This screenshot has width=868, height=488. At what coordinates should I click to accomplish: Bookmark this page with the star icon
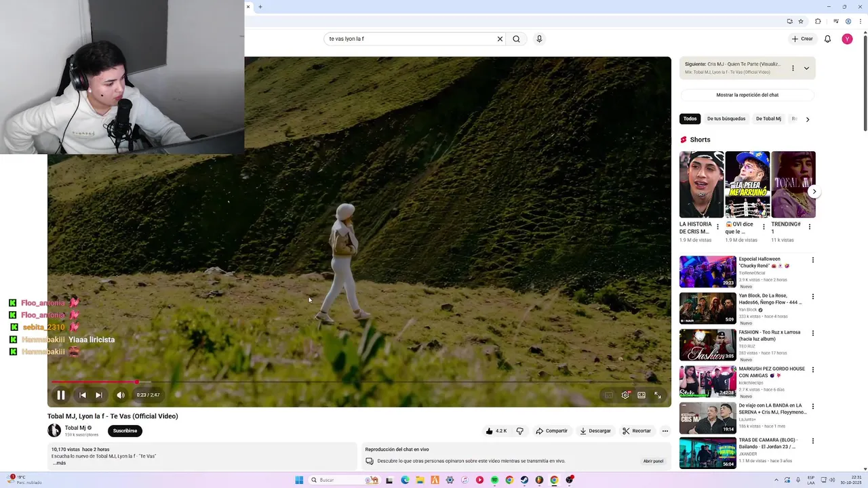801,21
